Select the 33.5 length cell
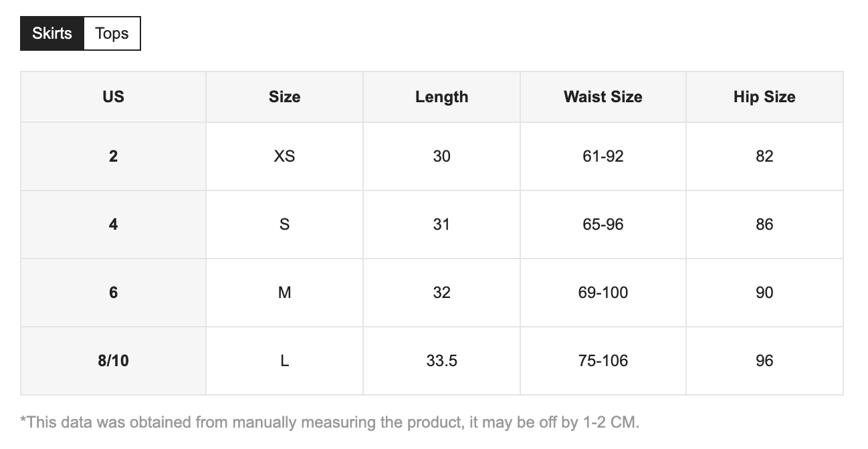Screen dimensions: 868x449 click(x=441, y=361)
